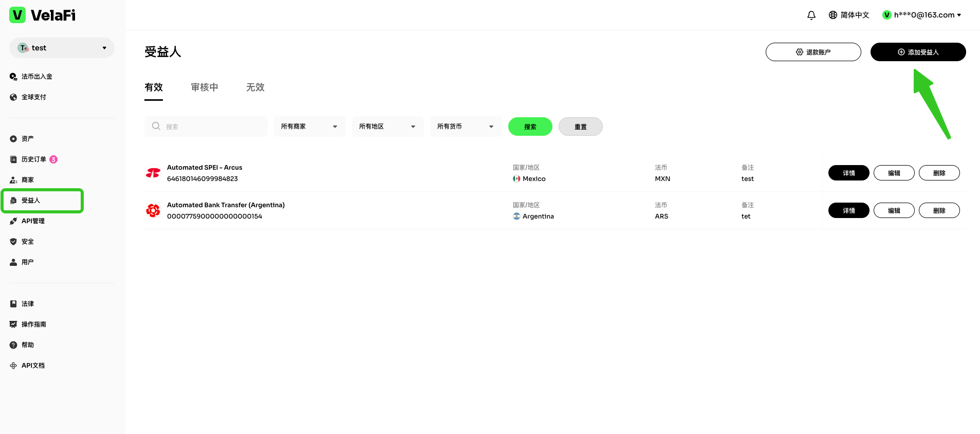
Task: Expand the 所有货币 currency dropdown
Action: (x=466, y=126)
